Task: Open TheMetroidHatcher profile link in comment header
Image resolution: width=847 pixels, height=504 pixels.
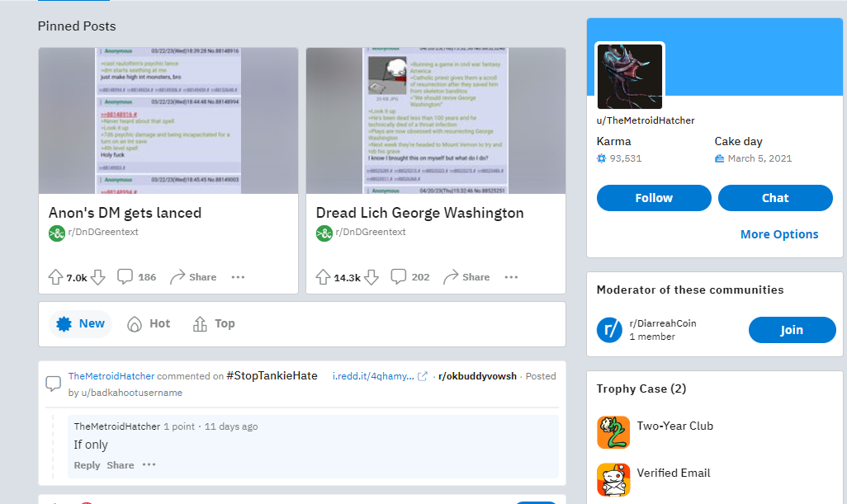Action: [111, 376]
